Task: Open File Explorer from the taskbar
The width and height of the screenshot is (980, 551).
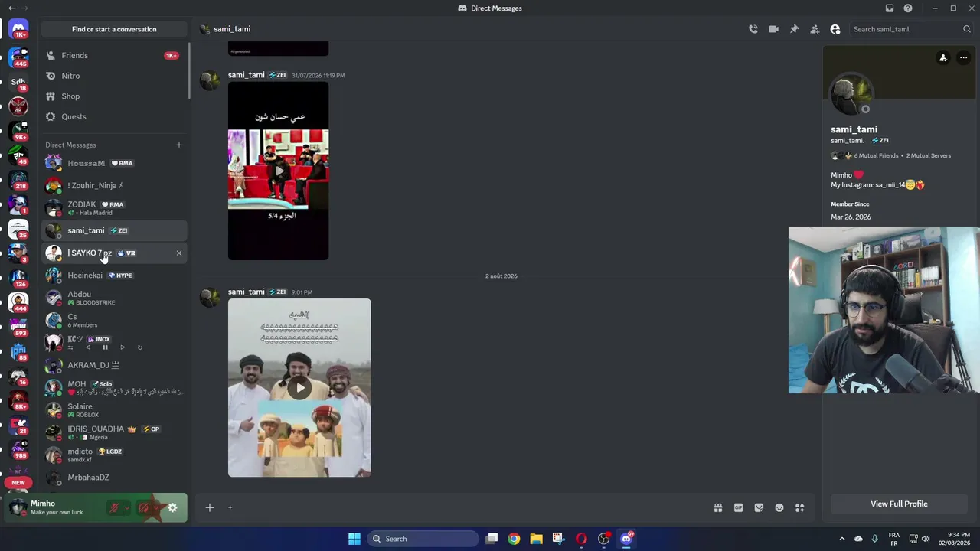Action: click(536, 539)
